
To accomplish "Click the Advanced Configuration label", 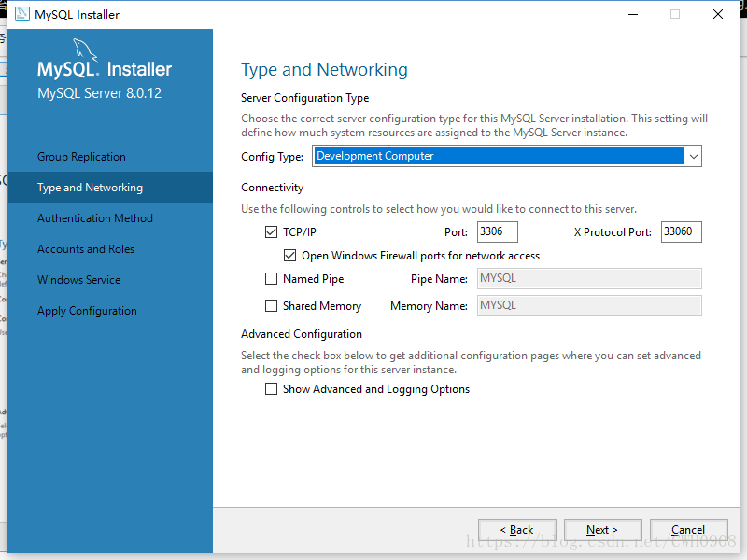I will (x=302, y=334).
